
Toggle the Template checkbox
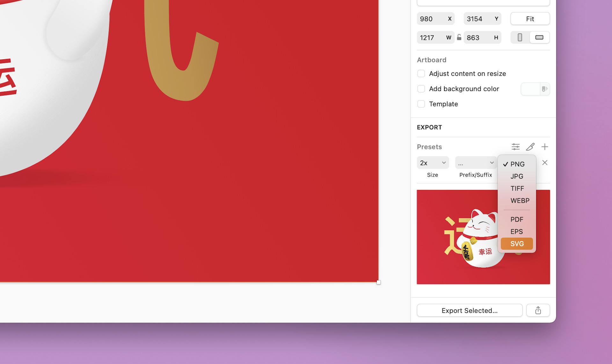(x=421, y=104)
